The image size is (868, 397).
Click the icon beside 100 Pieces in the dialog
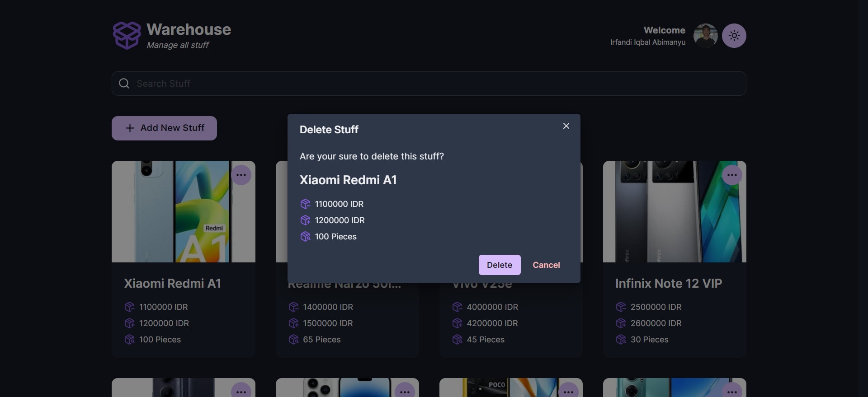tap(305, 237)
